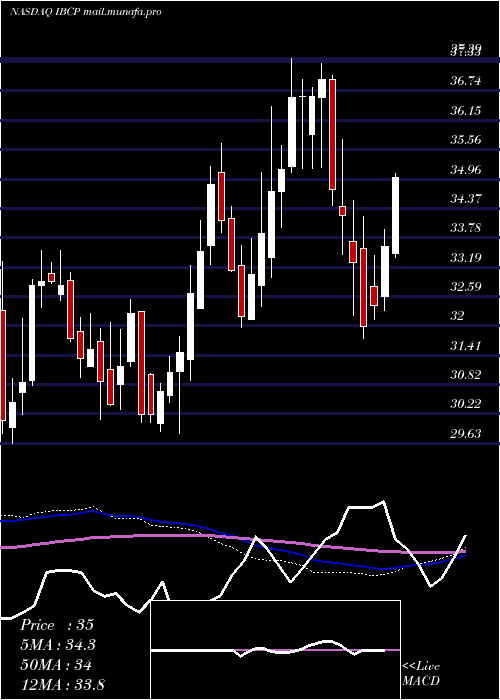Click the last white candlestick near 34.96
Screen dimensions: 500x700
(396, 216)
